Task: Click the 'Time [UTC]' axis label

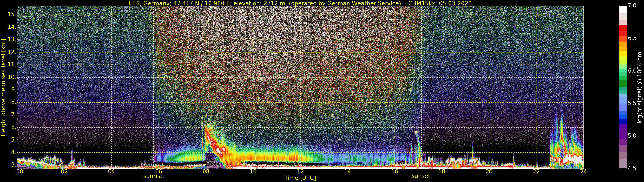Action: coord(300,178)
